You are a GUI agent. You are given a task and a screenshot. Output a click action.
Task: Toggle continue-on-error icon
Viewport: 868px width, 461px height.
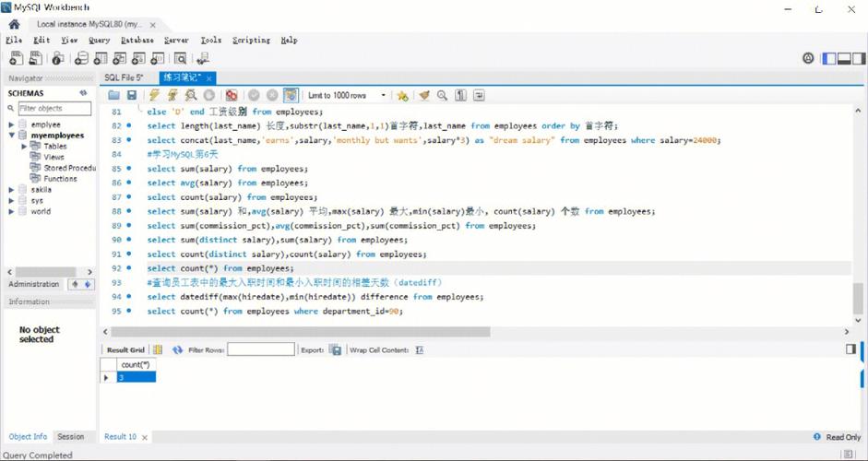232,95
